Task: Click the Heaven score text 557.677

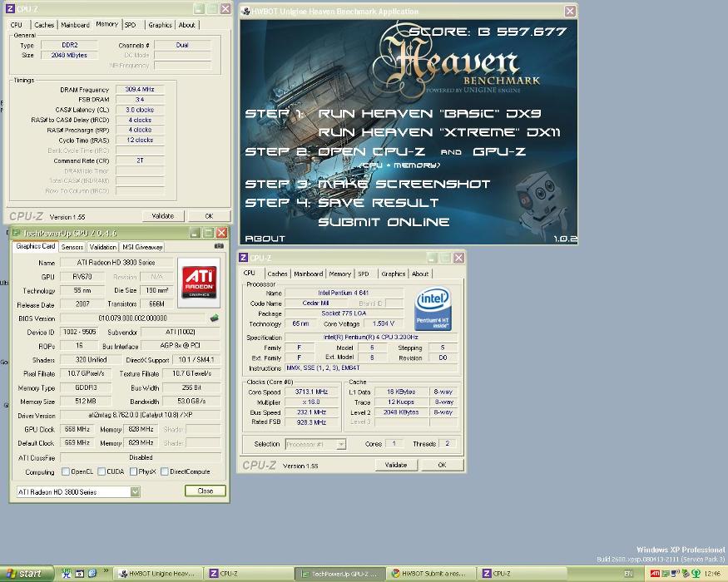Action: coord(532,32)
